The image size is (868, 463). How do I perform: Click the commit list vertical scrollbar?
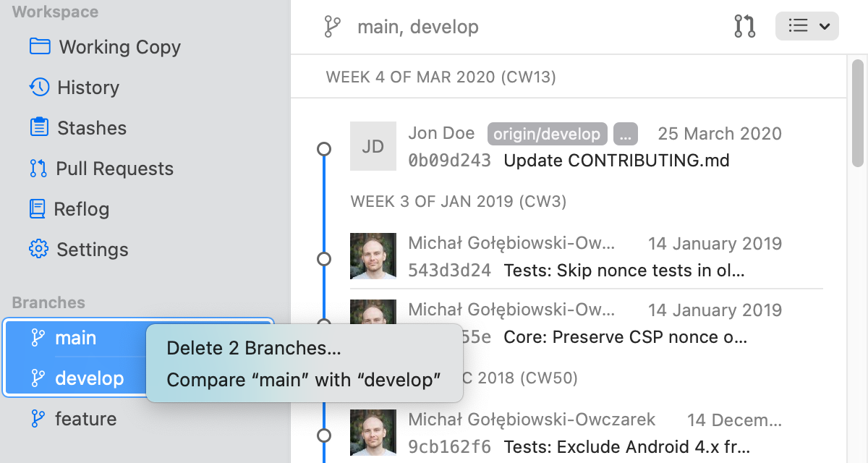[x=857, y=116]
